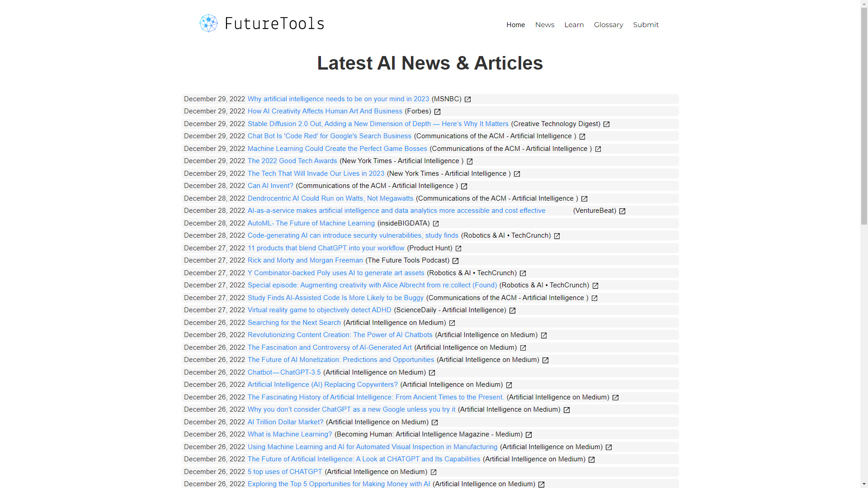Open 'Can AI Invent?' article link
This screenshot has height=488, width=868.
pyautogui.click(x=270, y=186)
